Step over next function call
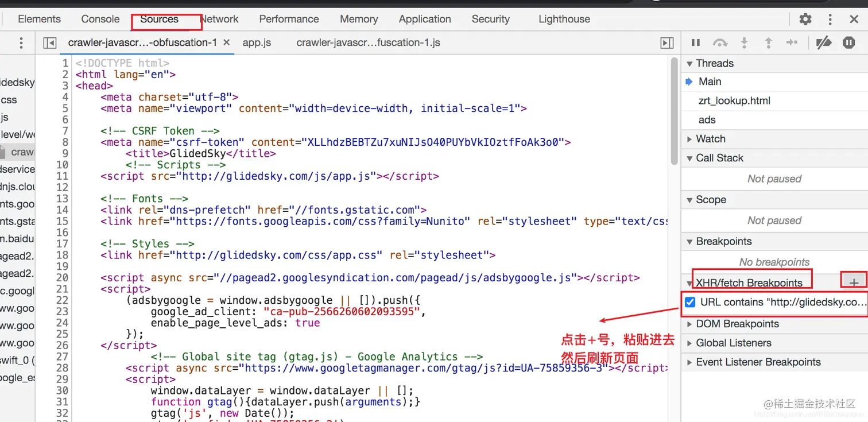This screenshot has height=422, width=868. pos(720,42)
